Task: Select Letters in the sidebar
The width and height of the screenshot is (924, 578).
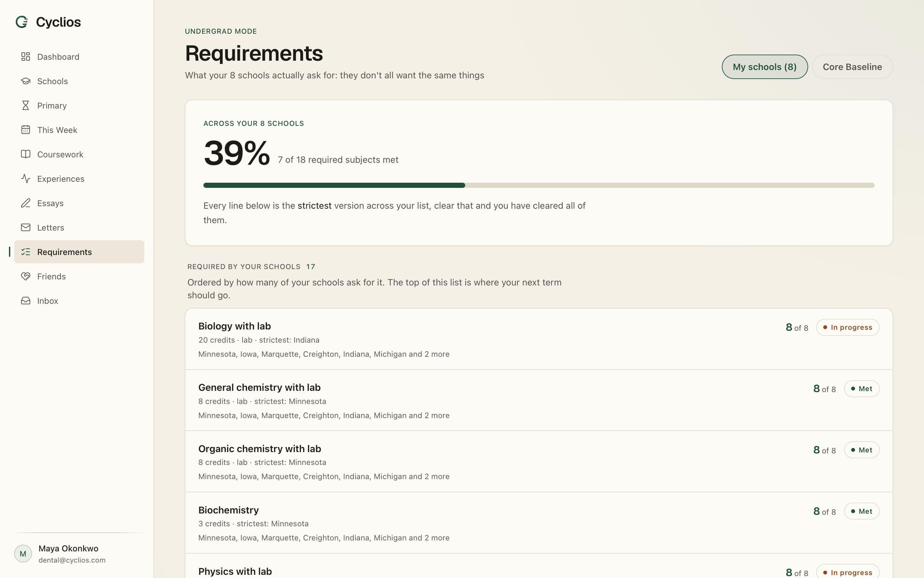Action: point(79,227)
